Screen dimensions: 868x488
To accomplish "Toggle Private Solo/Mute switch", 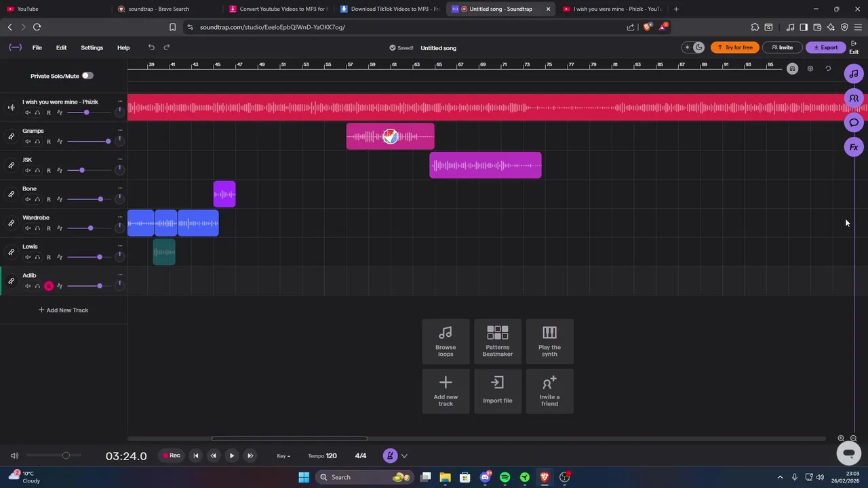I will point(87,76).
